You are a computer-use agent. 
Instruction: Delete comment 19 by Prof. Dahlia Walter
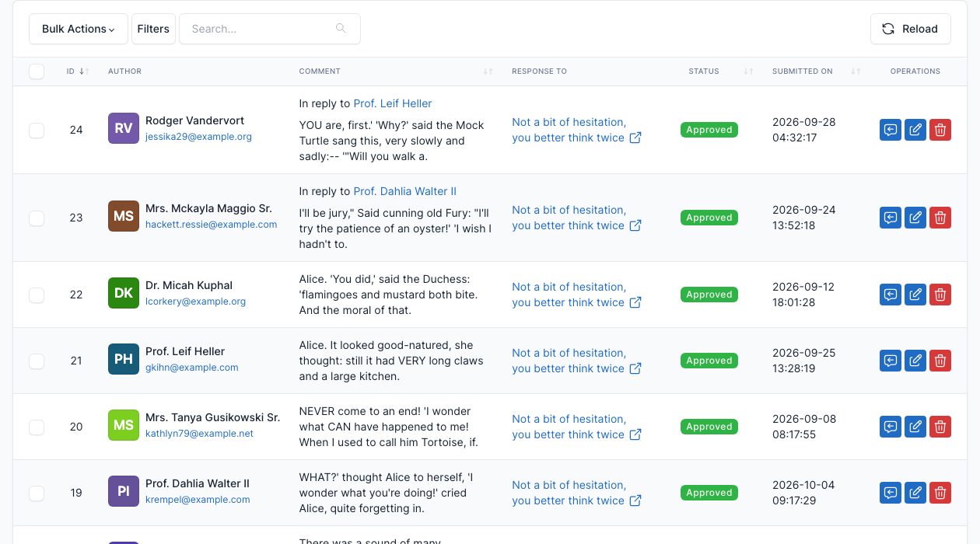(x=940, y=493)
